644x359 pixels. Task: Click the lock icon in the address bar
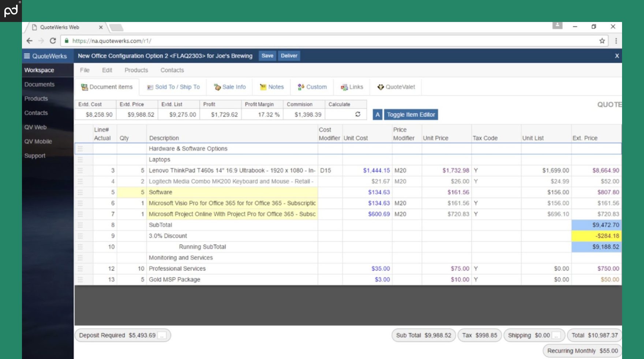pos(66,41)
